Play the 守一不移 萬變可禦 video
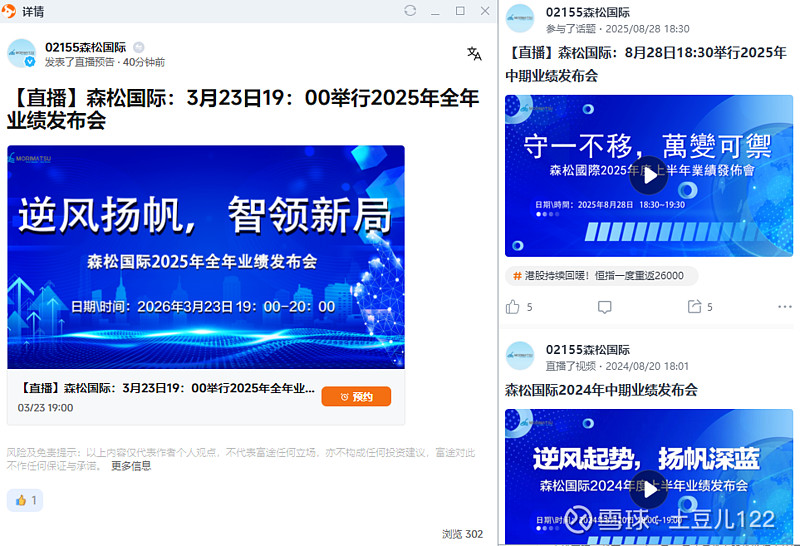Screen dimensions: 800x546 coord(648,176)
